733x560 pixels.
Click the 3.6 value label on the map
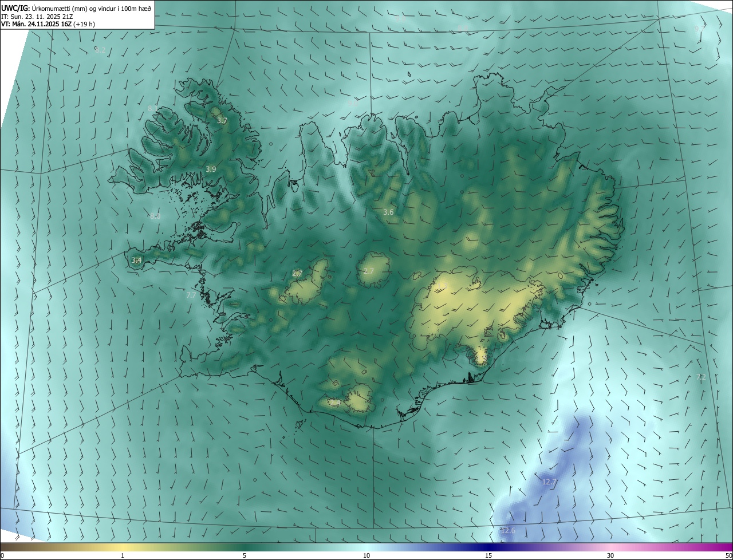click(388, 212)
